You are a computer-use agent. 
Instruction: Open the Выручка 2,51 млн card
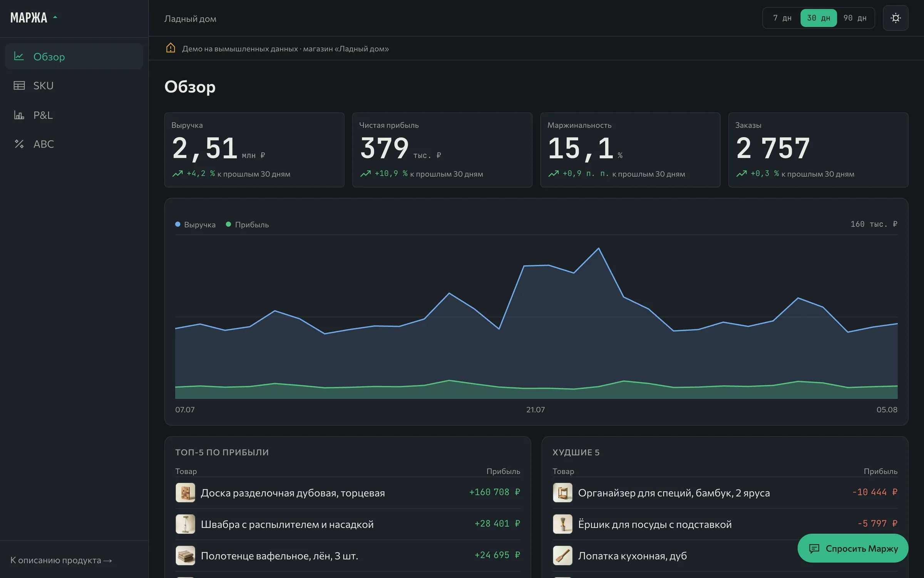coord(254,150)
